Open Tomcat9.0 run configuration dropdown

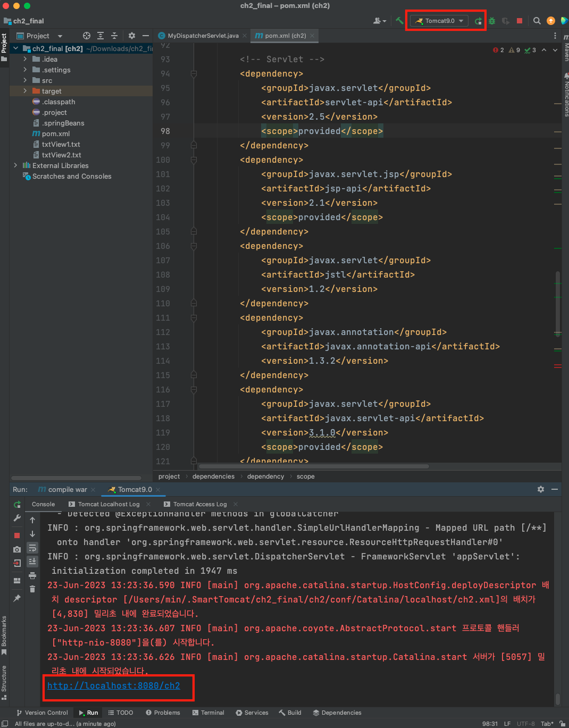(440, 21)
